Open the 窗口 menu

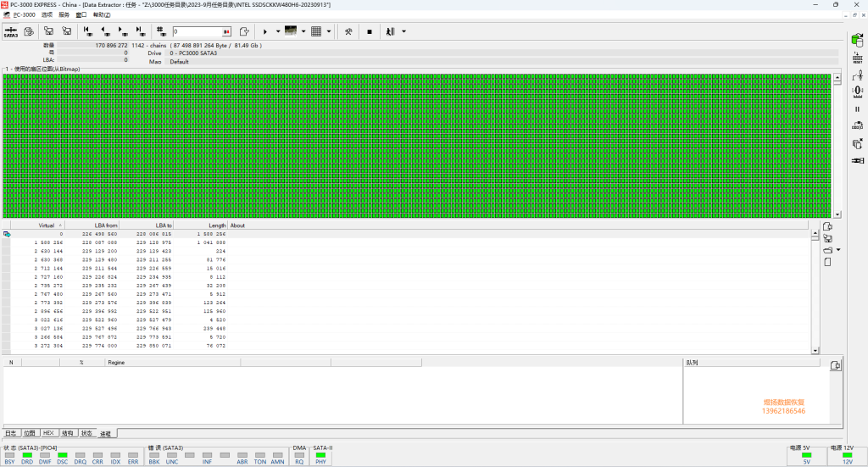point(81,15)
